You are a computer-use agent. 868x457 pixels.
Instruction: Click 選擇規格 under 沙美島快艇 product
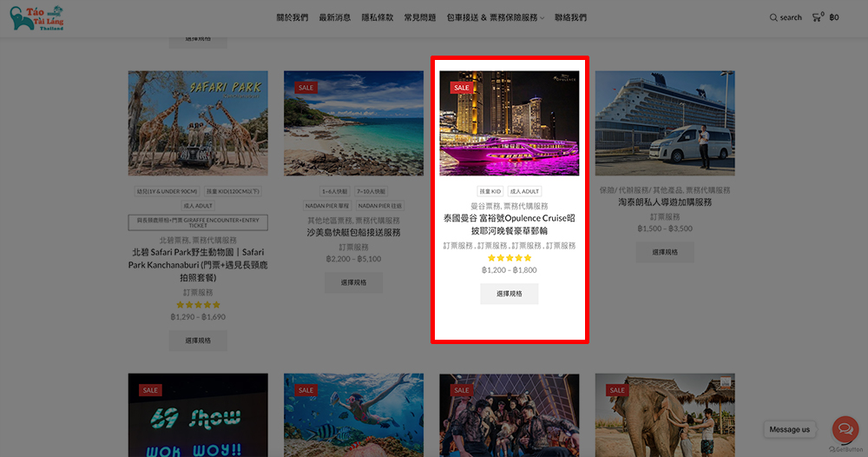tap(354, 282)
